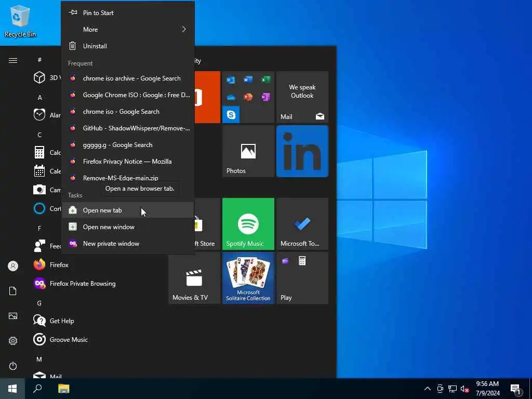The width and height of the screenshot is (532, 399).
Task: Open the Play folder tile
Action: point(302,278)
